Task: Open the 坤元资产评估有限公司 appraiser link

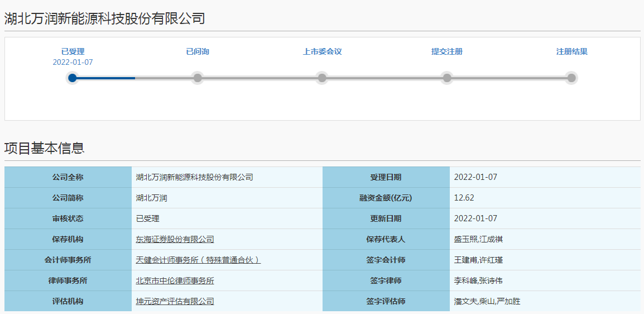Action: pos(175,301)
